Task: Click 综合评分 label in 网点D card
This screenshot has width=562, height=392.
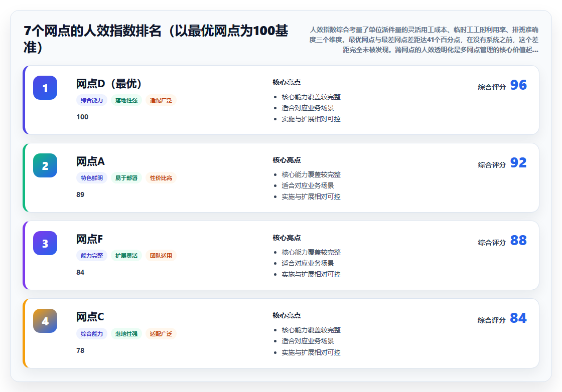Action: point(492,87)
